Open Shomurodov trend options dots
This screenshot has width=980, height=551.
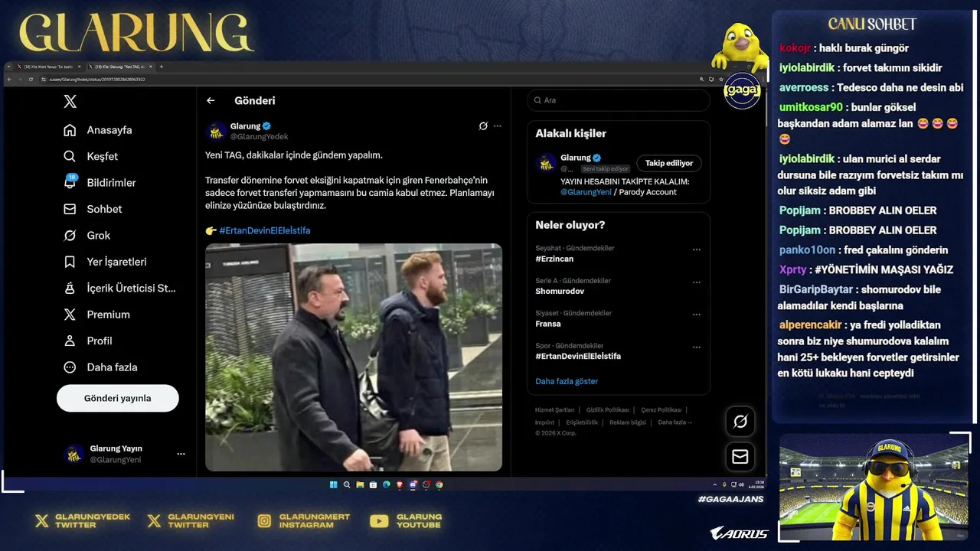click(x=697, y=282)
